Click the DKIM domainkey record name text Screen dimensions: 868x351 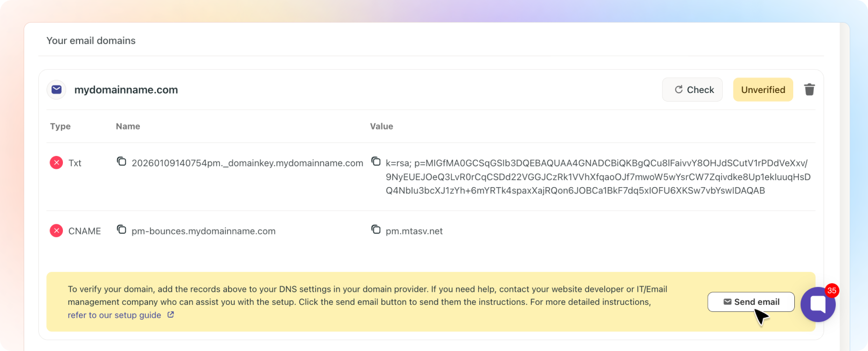click(247, 163)
